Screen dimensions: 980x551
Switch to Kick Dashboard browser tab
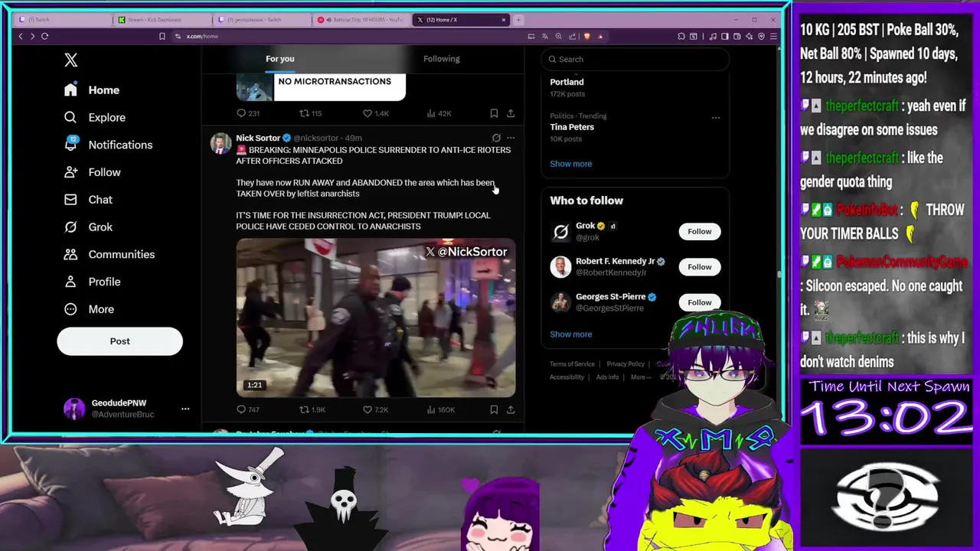click(x=162, y=20)
